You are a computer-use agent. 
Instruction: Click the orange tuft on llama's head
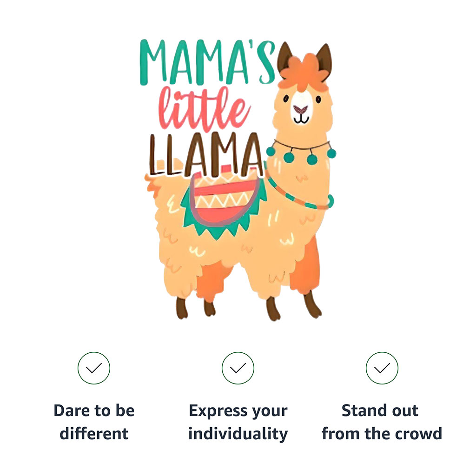coord(302,71)
